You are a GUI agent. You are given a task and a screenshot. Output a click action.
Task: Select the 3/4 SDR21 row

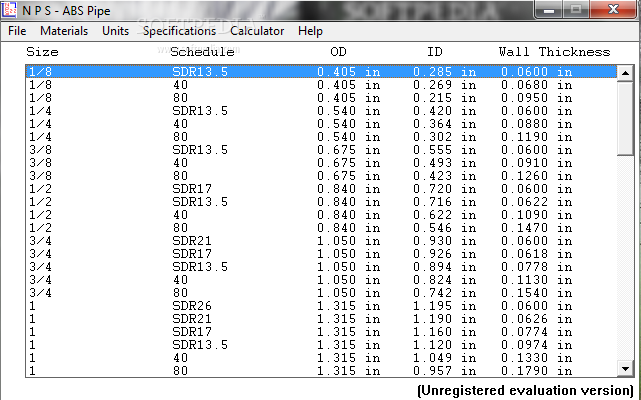click(321, 241)
